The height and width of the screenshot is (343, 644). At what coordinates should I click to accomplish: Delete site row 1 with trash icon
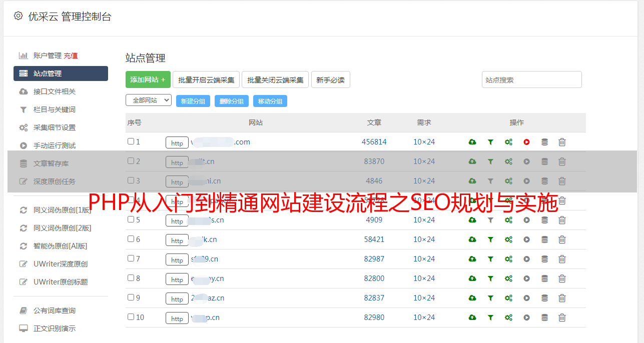tap(562, 142)
